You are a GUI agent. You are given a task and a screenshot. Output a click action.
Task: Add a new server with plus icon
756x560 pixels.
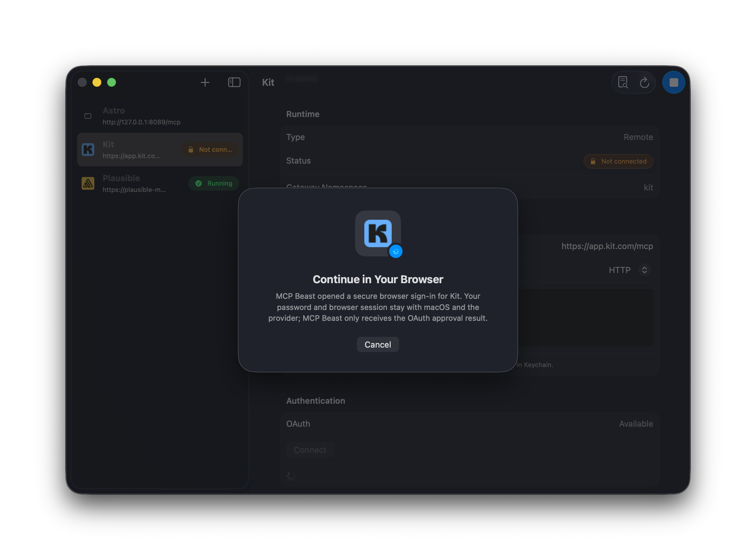[x=205, y=82]
